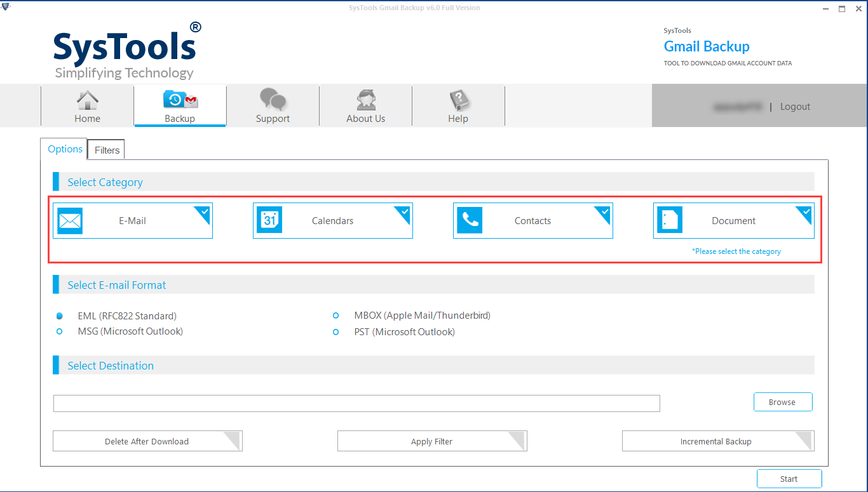Click the destination path input field

(x=356, y=403)
